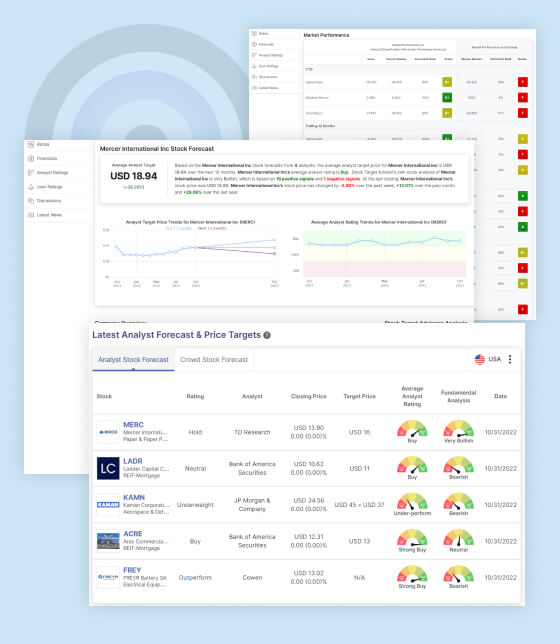The width and height of the screenshot is (560, 644).
Task: Open USA country selector label
Action: click(495, 359)
